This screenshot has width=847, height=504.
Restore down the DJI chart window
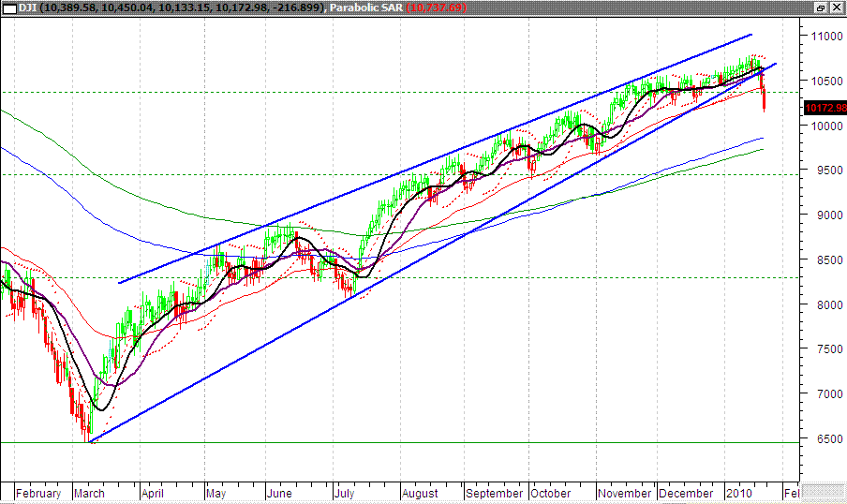tap(821, 7)
